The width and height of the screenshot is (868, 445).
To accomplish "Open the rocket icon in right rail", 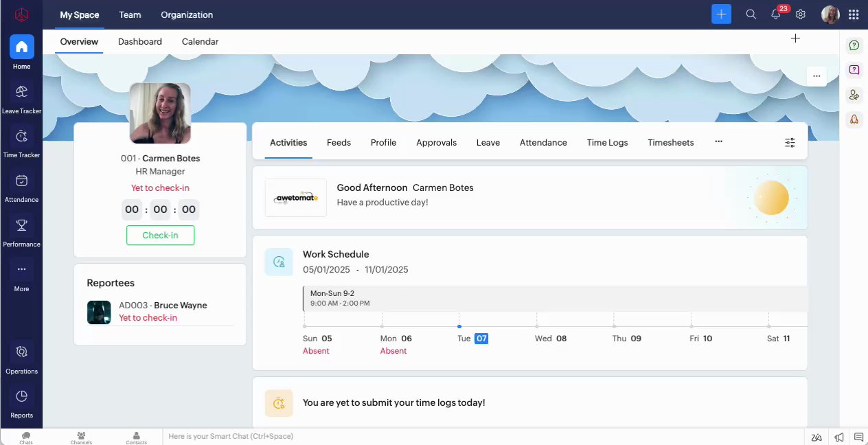I will 854,119.
